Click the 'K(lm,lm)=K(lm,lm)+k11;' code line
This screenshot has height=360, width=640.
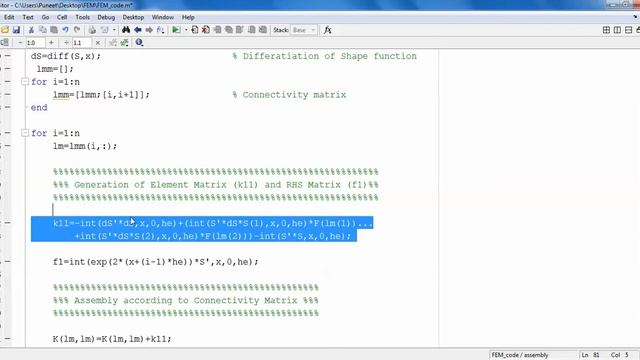[112, 339]
